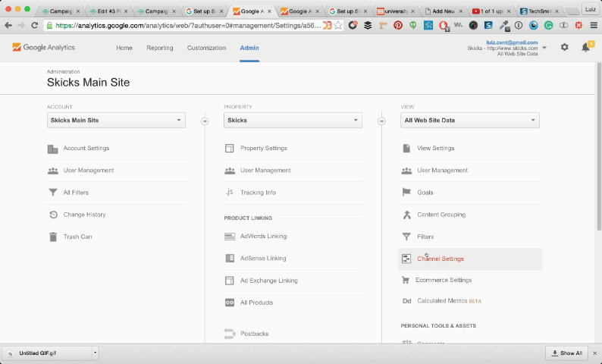This screenshot has height=364, width=602.
Task: Select the Admin tab
Action: (x=249, y=48)
